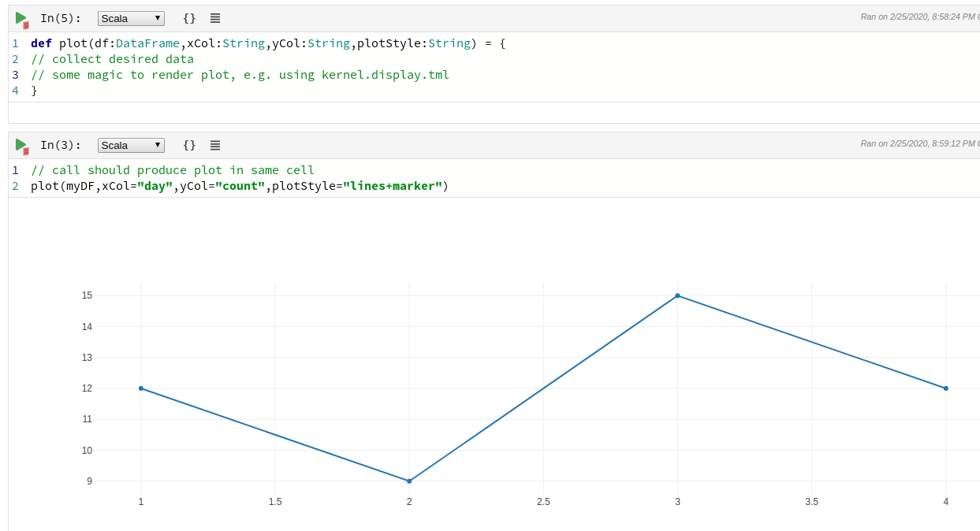This screenshot has width=980, height=531.
Task: Click the first data point at x=1 on the chart
Action: pos(140,388)
